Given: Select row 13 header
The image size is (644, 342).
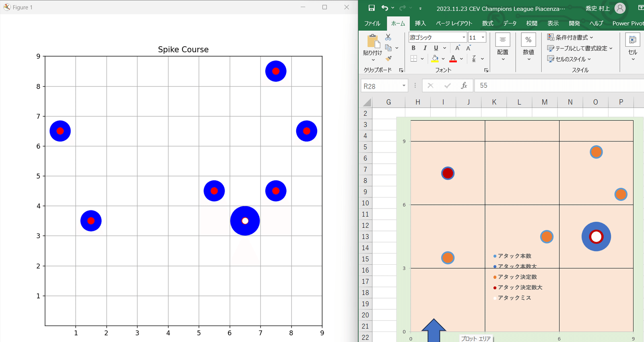Looking at the screenshot, I should 365,237.
